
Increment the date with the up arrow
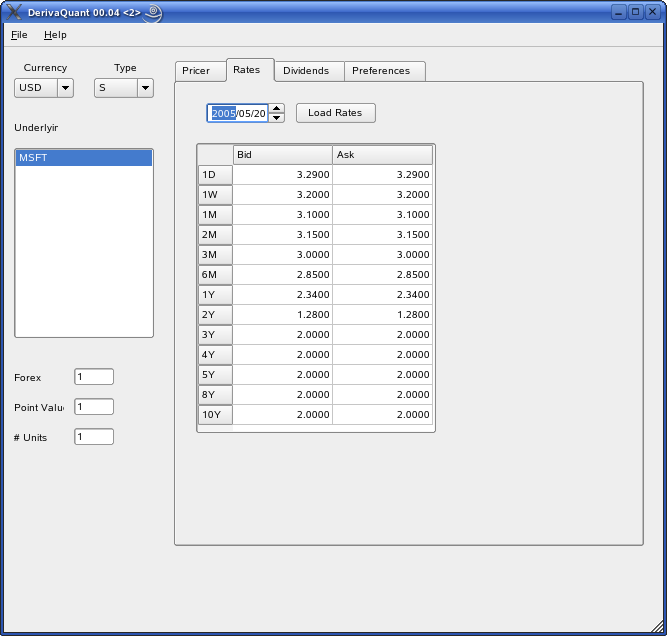[277, 108]
